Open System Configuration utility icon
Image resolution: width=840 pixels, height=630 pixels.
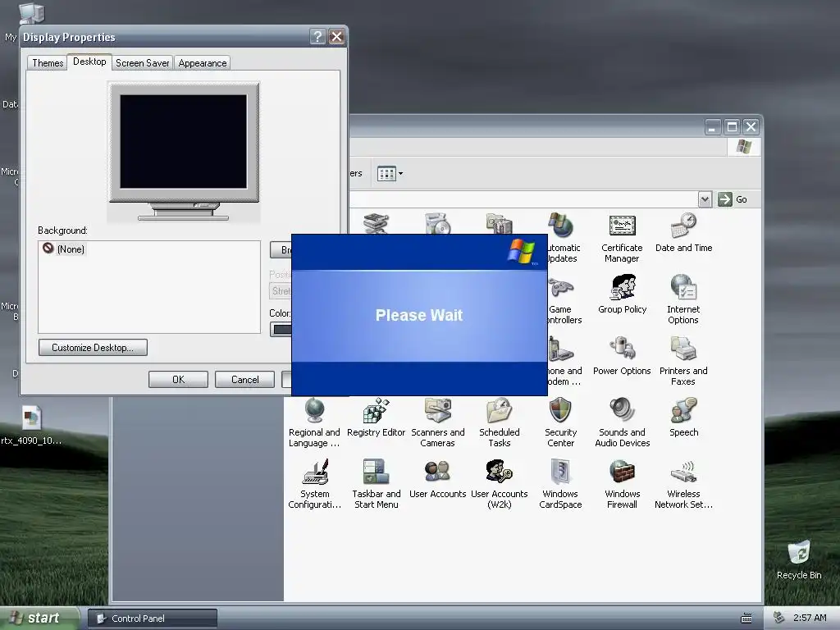tap(314, 485)
